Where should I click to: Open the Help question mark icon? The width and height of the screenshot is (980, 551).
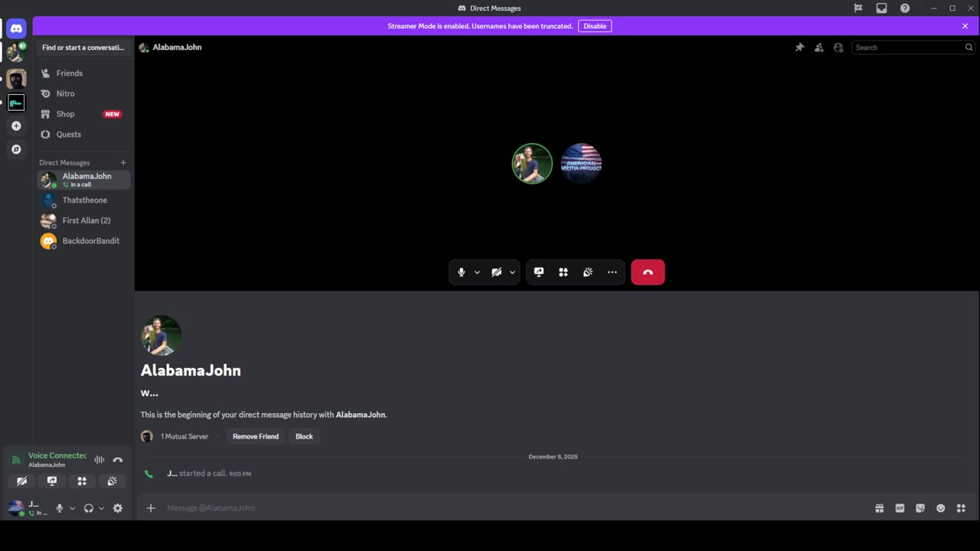click(905, 8)
